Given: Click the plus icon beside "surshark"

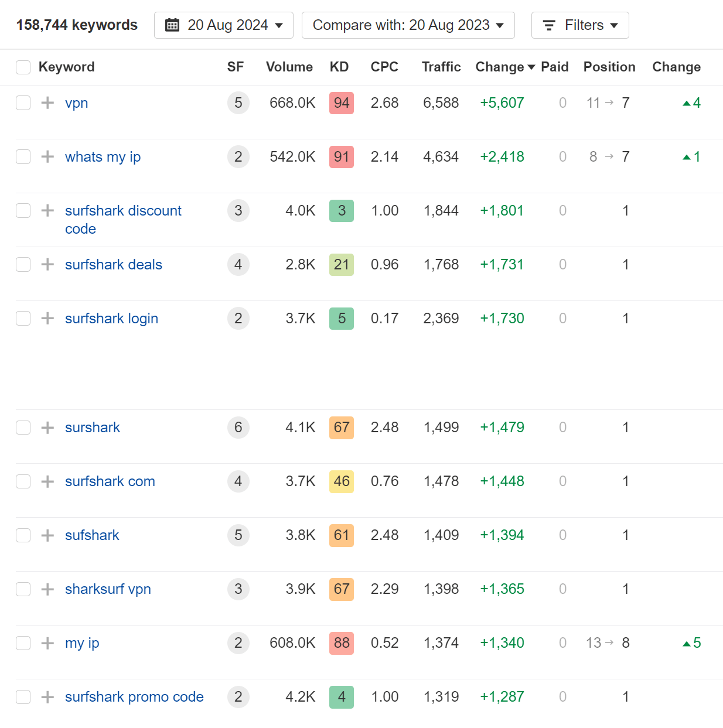Looking at the screenshot, I should click(x=47, y=428).
